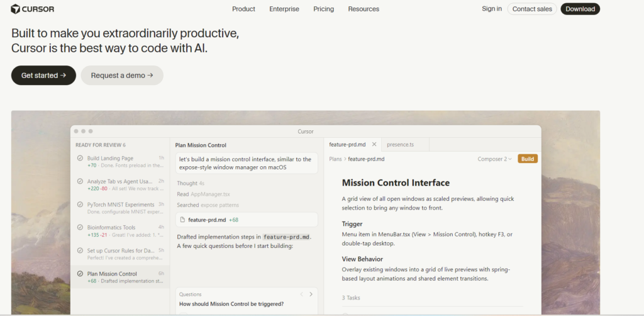Click checkmark icon beside Analyze Tab vs Agent
Screen dimensions: 644x316
tap(80, 181)
